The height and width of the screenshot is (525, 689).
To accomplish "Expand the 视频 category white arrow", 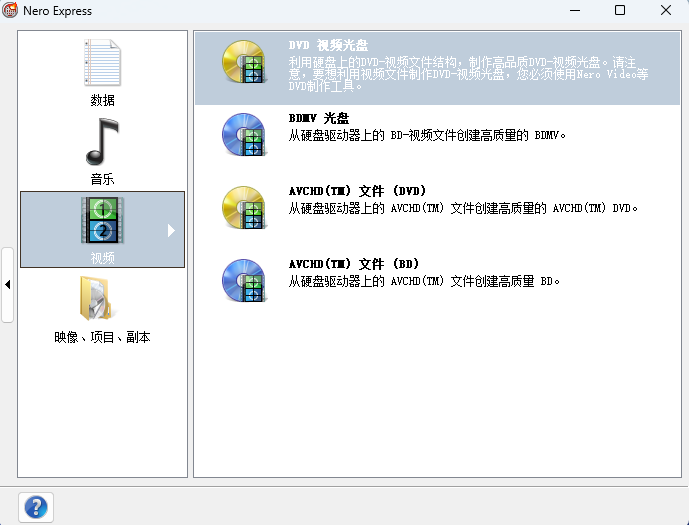I will [171, 230].
